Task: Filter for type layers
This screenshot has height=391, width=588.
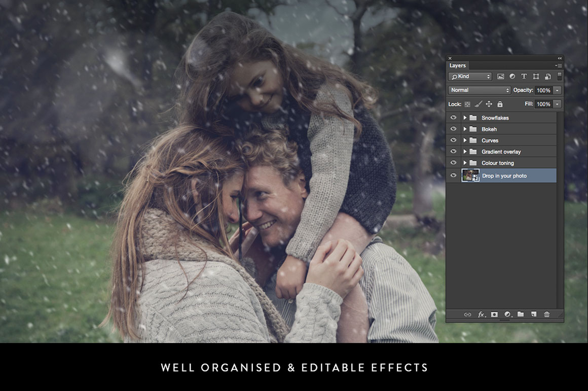Action: [x=524, y=77]
